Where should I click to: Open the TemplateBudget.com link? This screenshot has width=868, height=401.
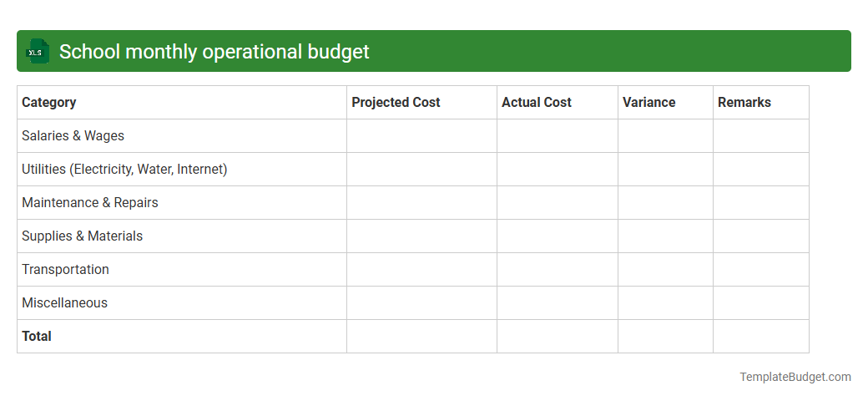(795, 377)
